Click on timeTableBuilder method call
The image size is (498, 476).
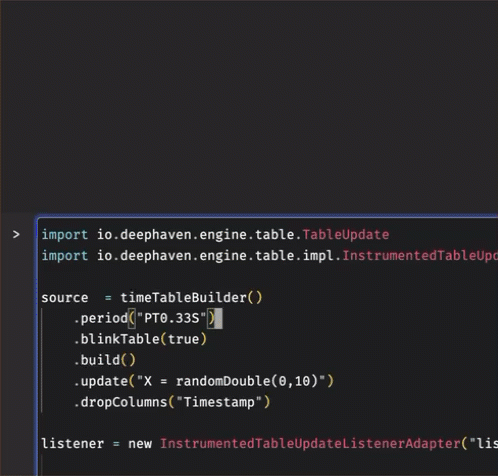tap(183, 298)
